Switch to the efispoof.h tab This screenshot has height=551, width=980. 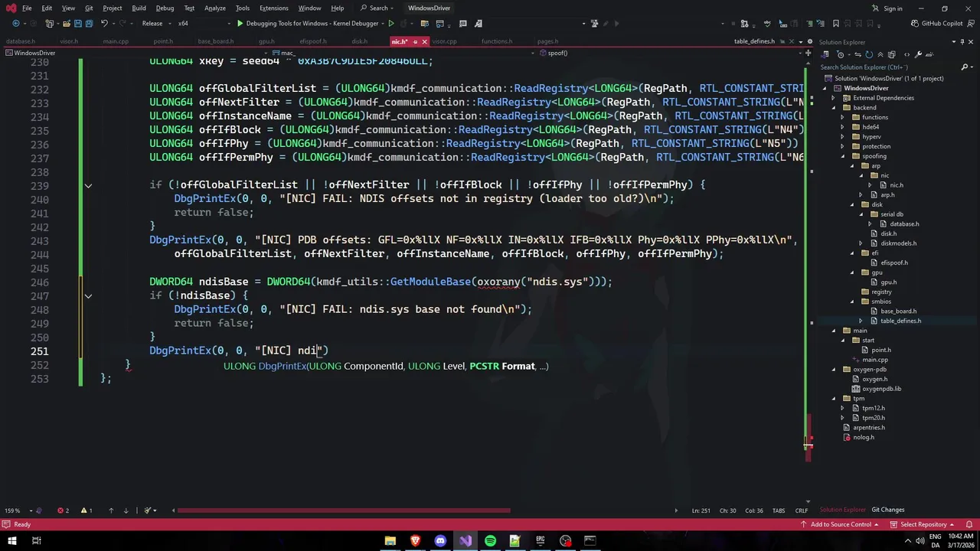point(312,41)
